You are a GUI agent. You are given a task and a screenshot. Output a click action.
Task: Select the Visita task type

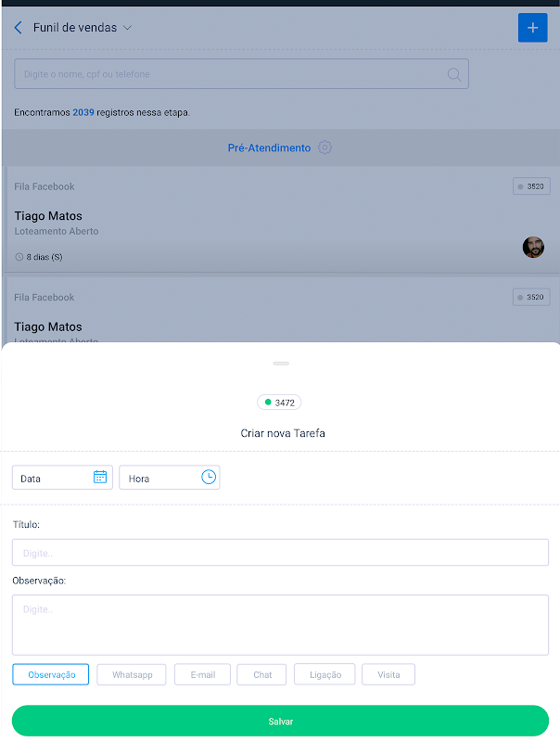(388, 674)
